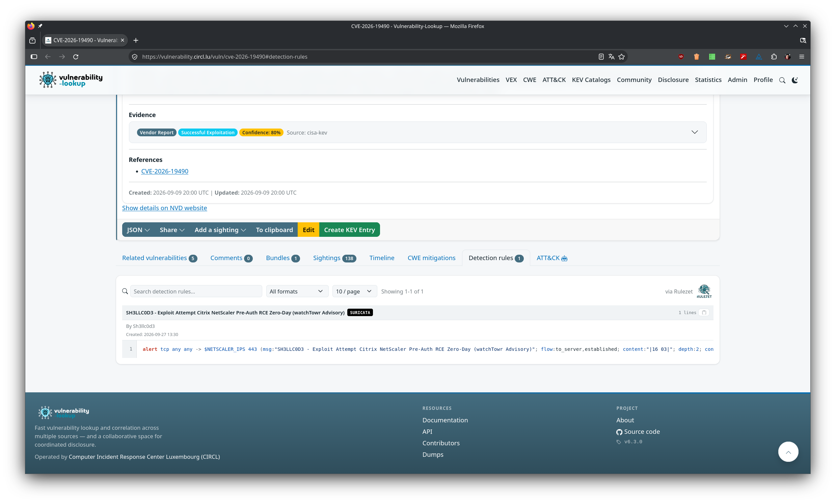
Task: Open the site search magnifier icon
Action: pyautogui.click(x=782, y=80)
